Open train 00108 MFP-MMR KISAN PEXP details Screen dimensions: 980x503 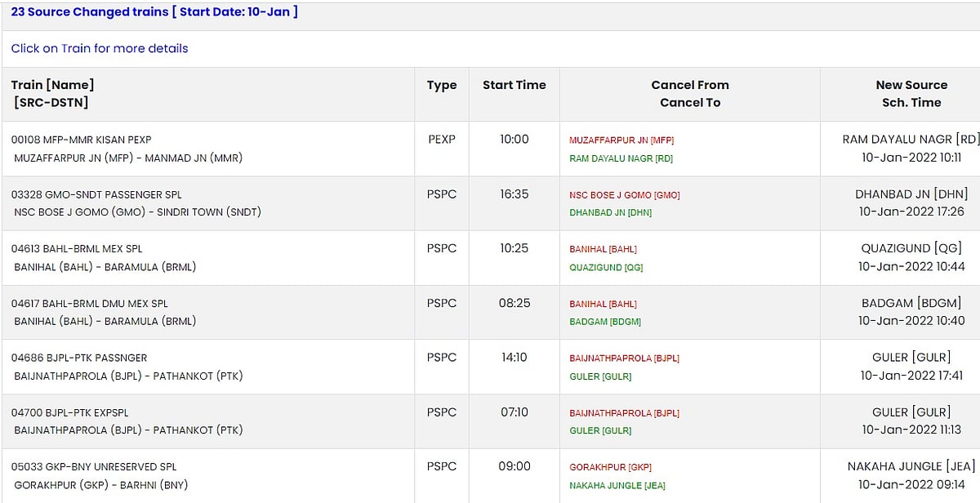pyautogui.click(x=81, y=140)
